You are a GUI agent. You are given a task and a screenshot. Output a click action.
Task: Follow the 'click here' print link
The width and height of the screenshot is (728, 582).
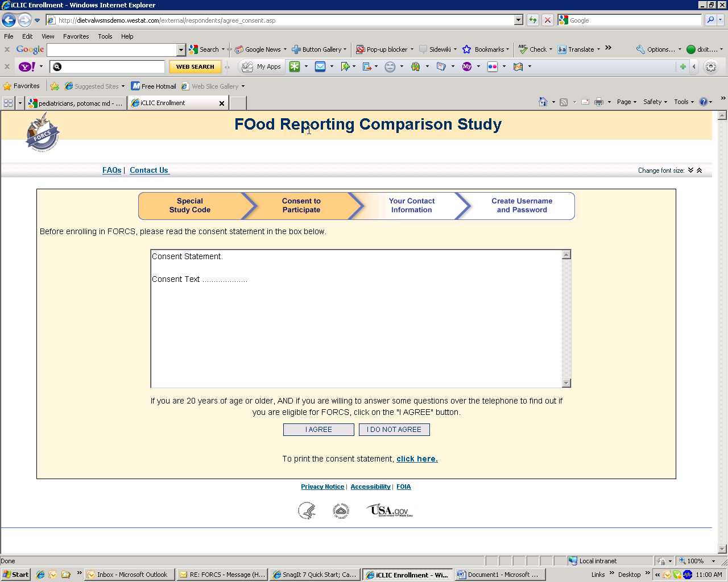pos(417,459)
